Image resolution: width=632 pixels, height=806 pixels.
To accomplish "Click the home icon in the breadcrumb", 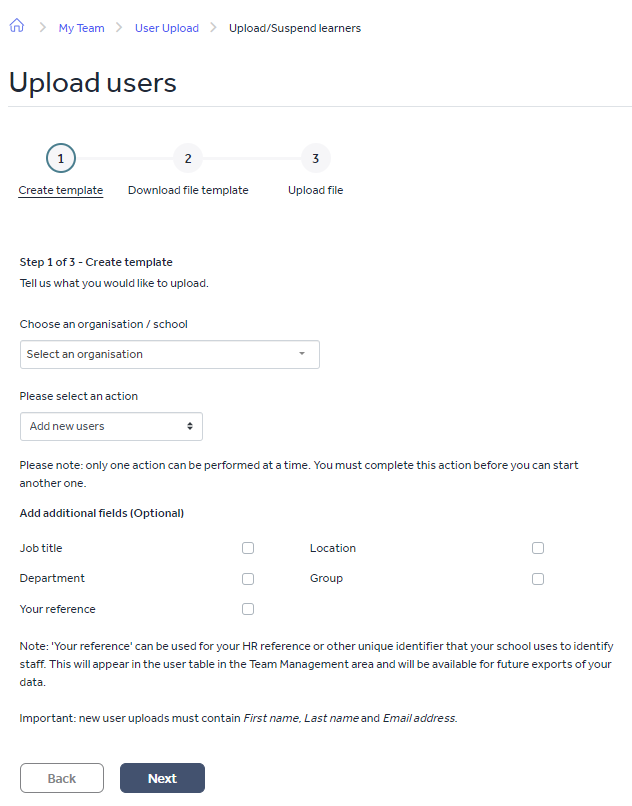I will [x=15, y=27].
